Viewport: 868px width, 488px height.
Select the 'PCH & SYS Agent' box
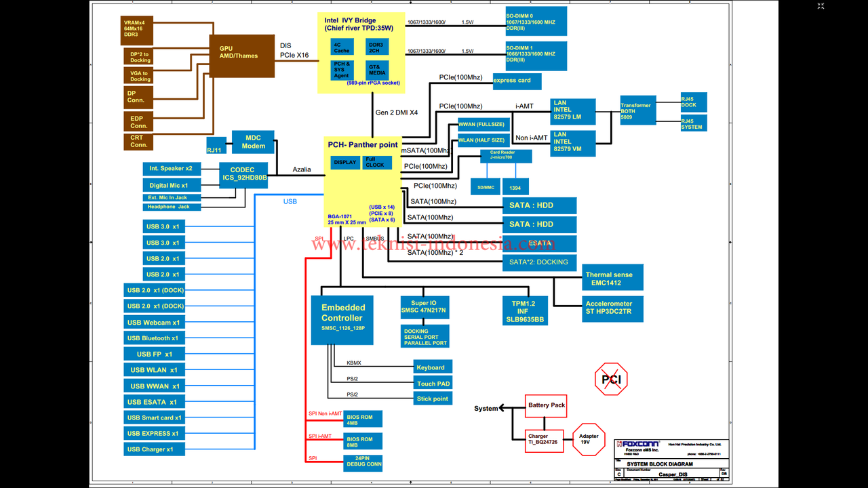342,70
